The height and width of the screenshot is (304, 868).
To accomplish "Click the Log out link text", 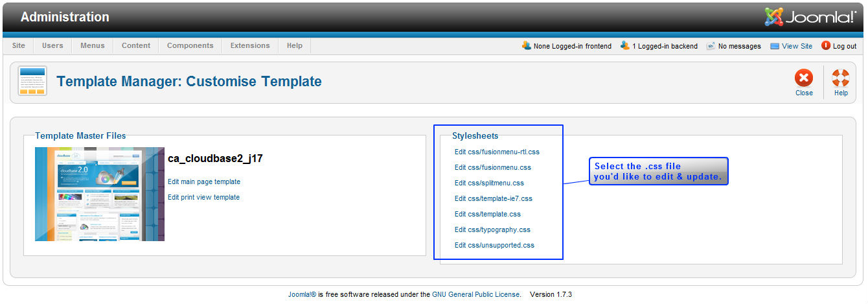I will pos(845,46).
